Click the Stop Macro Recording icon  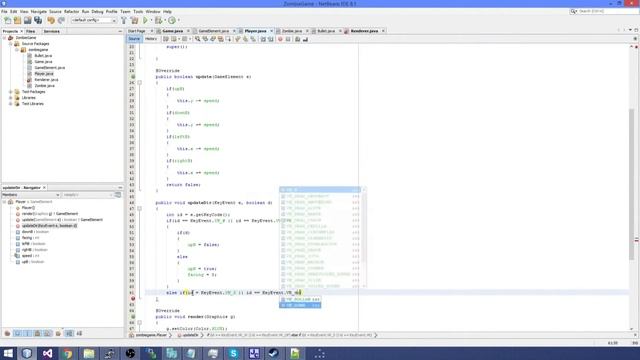click(x=288, y=39)
